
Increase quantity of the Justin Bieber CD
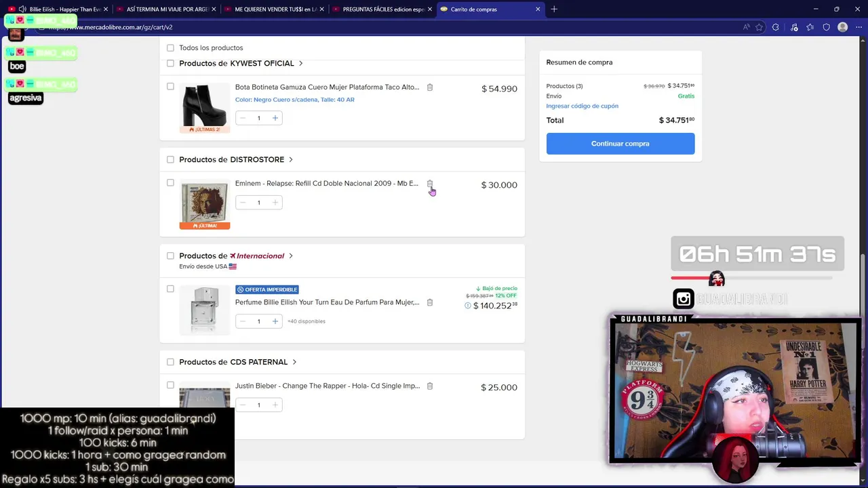point(275,405)
